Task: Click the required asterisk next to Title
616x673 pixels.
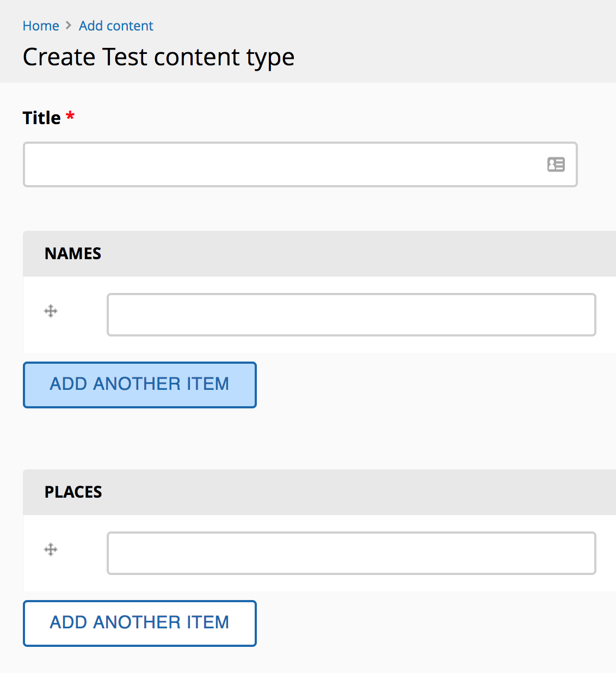Action: 70,116
